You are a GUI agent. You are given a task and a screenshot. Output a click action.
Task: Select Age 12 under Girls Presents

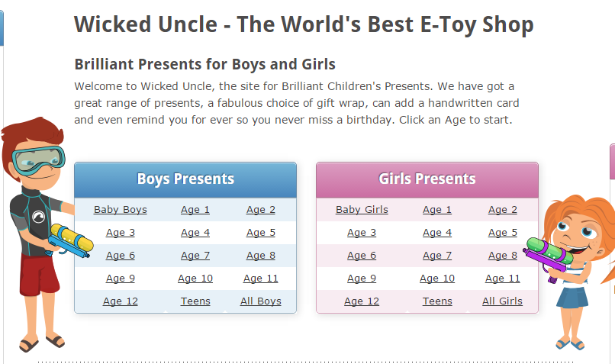point(362,301)
